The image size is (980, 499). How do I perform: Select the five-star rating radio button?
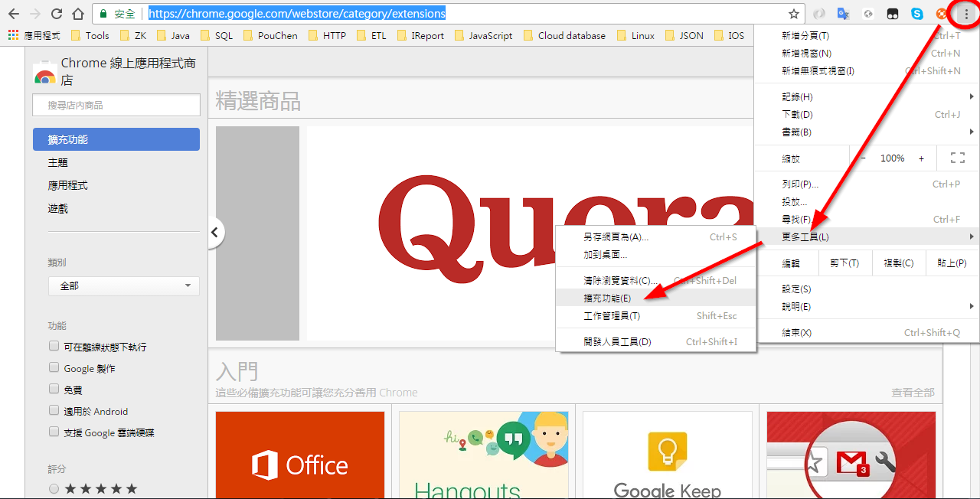pos(54,488)
